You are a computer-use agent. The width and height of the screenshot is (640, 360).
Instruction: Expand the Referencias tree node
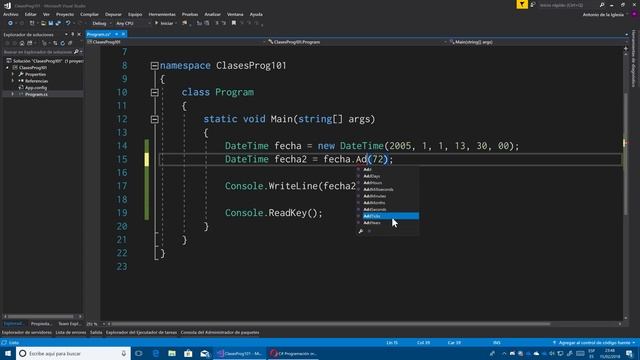(13, 81)
